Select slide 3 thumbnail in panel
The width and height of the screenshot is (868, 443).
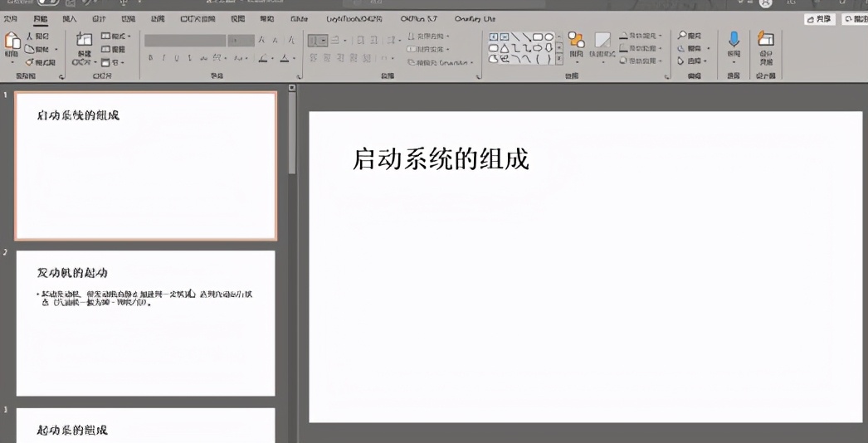point(145,426)
